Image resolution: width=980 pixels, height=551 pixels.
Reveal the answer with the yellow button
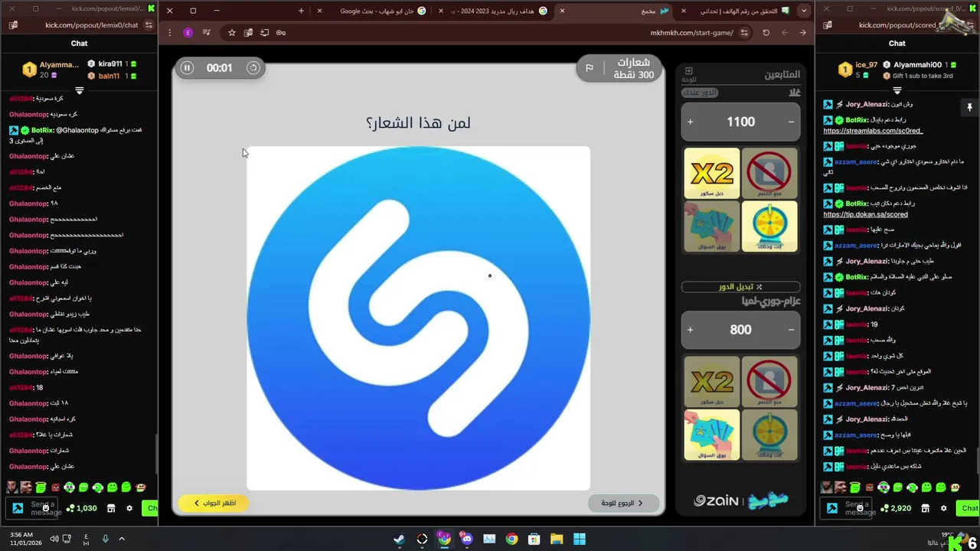[x=214, y=503]
